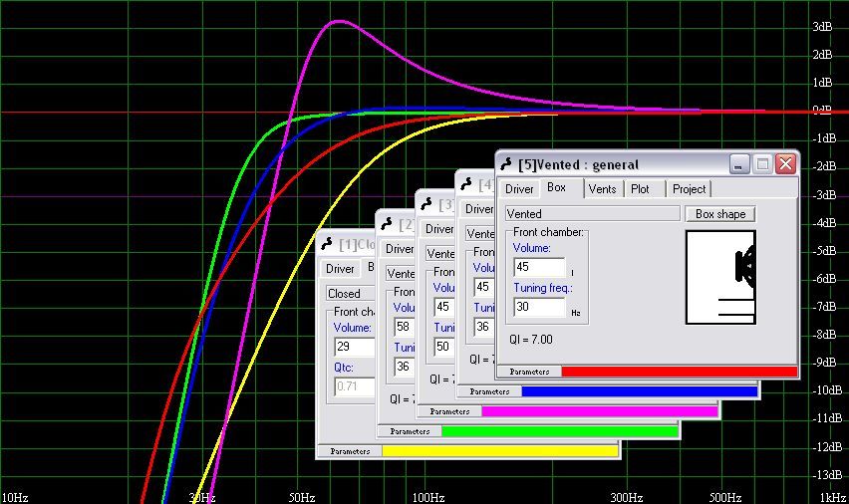Select Driver tab in window [4]
849x504 pixels.
[x=478, y=209]
